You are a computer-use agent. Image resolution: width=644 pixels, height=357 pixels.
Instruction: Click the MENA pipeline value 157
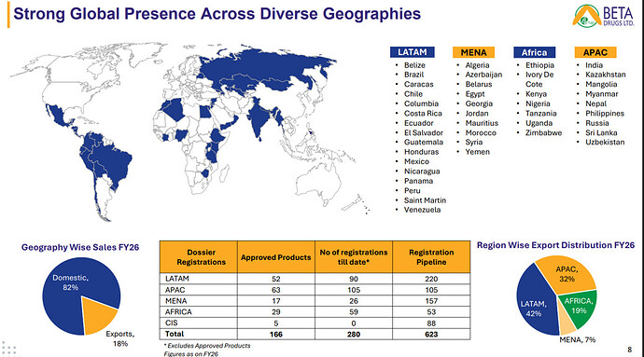[x=431, y=301]
